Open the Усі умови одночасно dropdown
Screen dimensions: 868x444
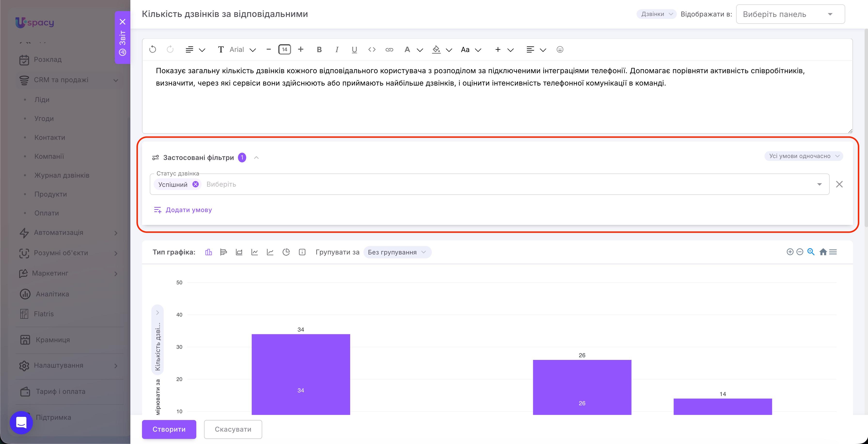[x=804, y=156]
